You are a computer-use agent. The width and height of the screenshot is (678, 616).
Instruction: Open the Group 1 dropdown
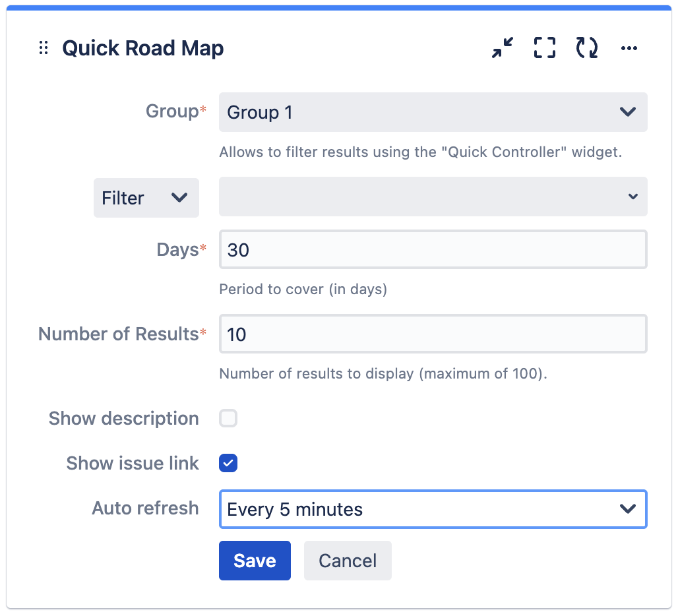coord(433,112)
